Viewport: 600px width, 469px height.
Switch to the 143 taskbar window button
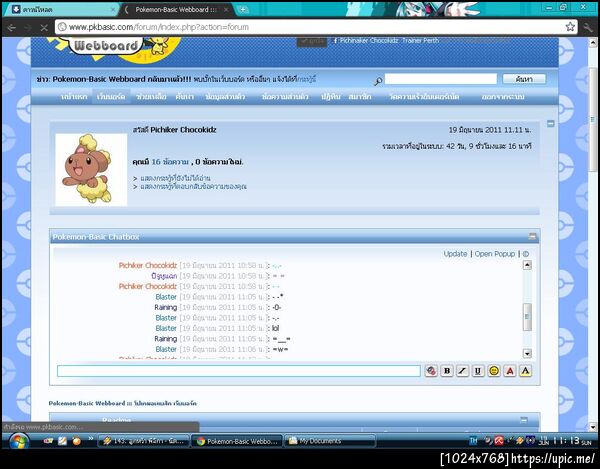click(x=144, y=441)
